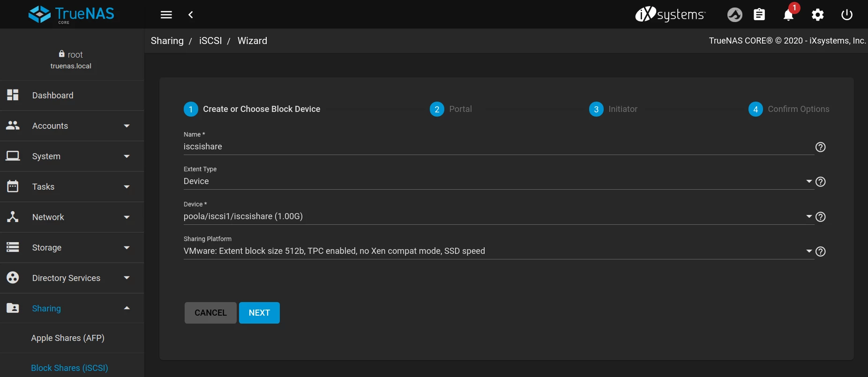Open the alerts notification bell
The width and height of the screenshot is (868, 377).
[788, 15]
